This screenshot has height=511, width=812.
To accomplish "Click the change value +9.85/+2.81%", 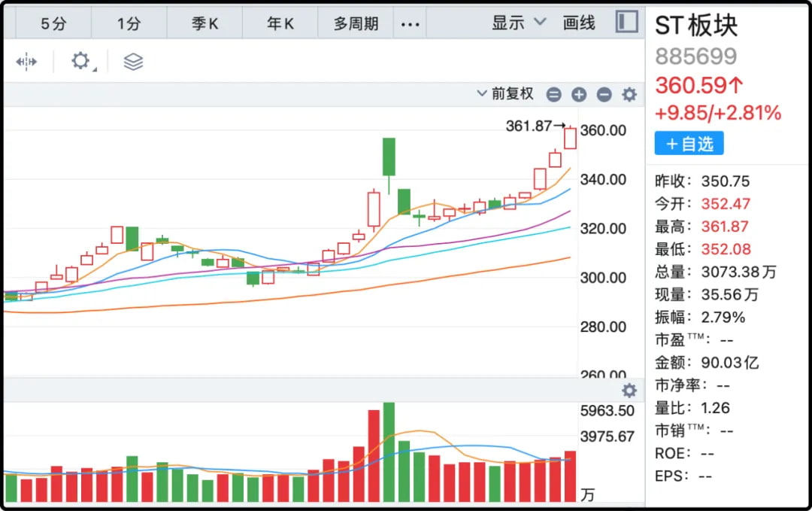I will [x=718, y=112].
